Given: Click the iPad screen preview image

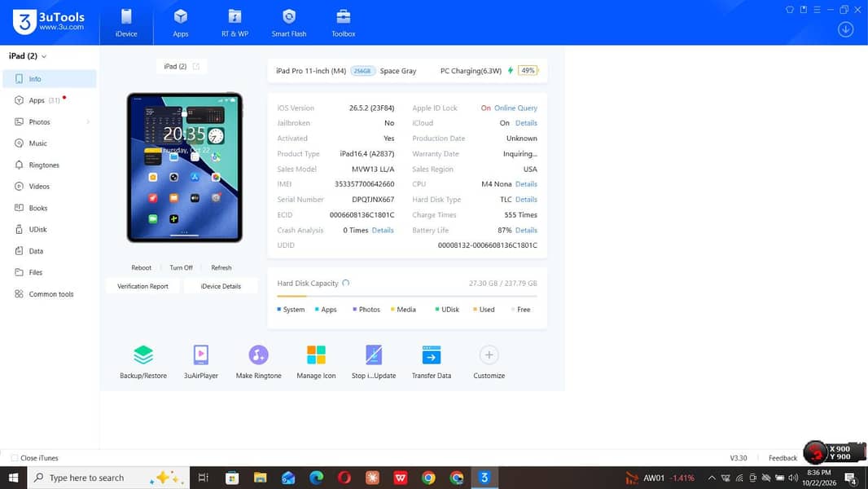Looking at the screenshot, I should point(184,167).
